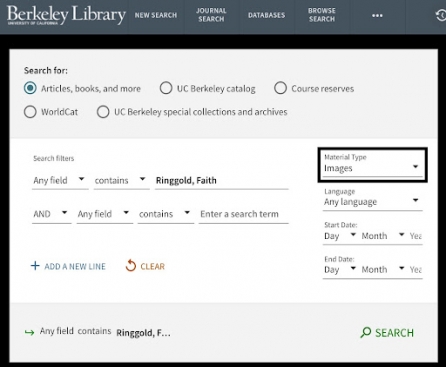Open End Date Day dropdown
This screenshot has height=367, width=446.
[340, 269]
